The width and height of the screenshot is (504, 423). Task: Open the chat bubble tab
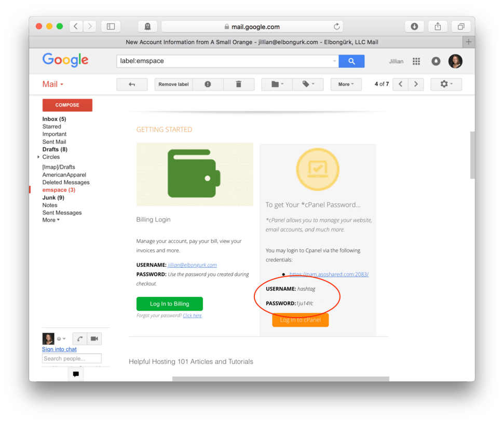pos(76,374)
